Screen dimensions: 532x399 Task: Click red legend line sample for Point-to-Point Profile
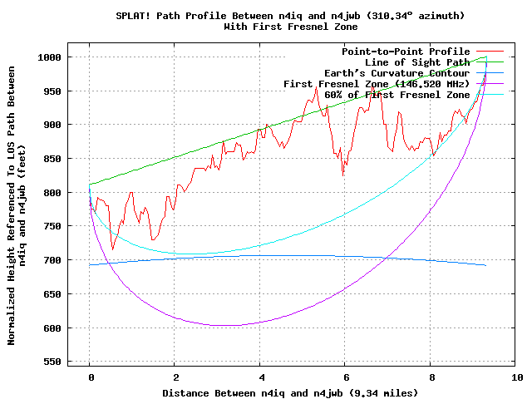(x=490, y=52)
